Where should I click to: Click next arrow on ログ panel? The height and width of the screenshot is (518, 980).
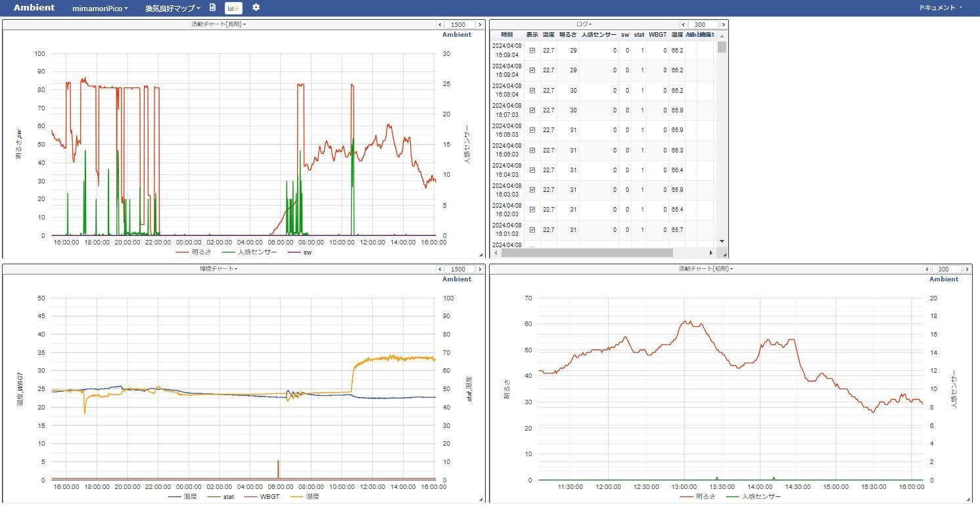point(723,25)
